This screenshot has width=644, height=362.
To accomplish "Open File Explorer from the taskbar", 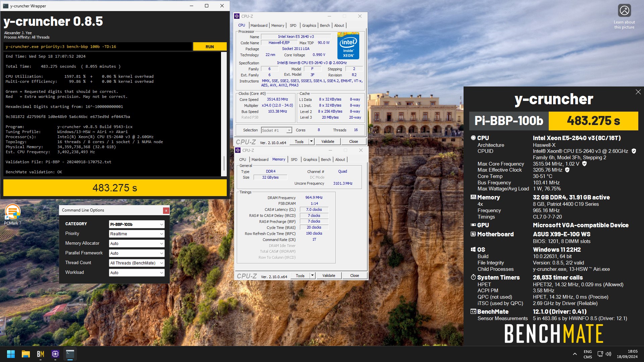I will 26,354.
